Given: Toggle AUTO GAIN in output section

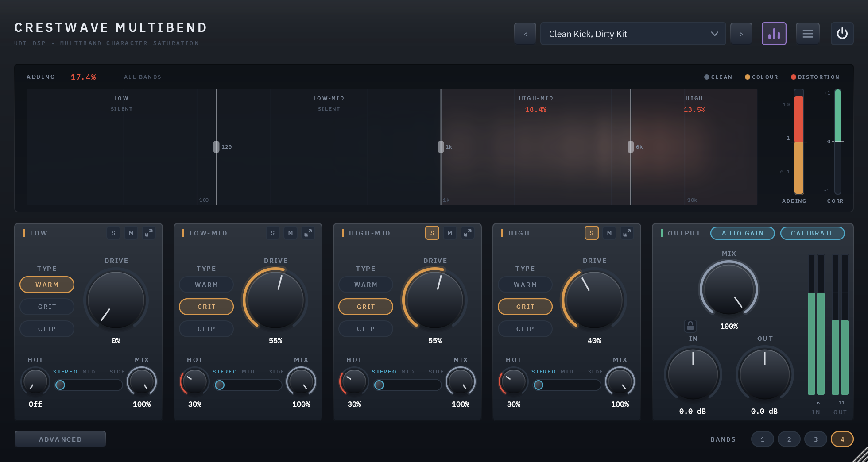Looking at the screenshot, I should click(743, 233).
